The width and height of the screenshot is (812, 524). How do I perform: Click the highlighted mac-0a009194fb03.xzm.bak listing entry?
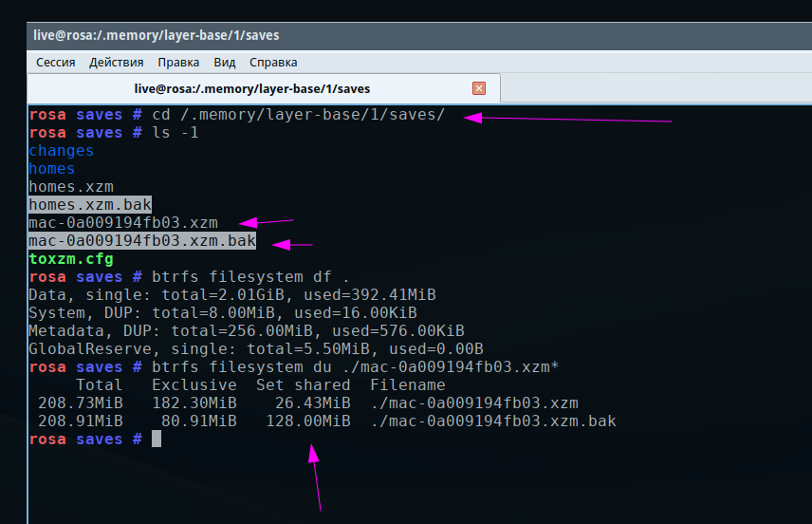click(x=142, y=241)
